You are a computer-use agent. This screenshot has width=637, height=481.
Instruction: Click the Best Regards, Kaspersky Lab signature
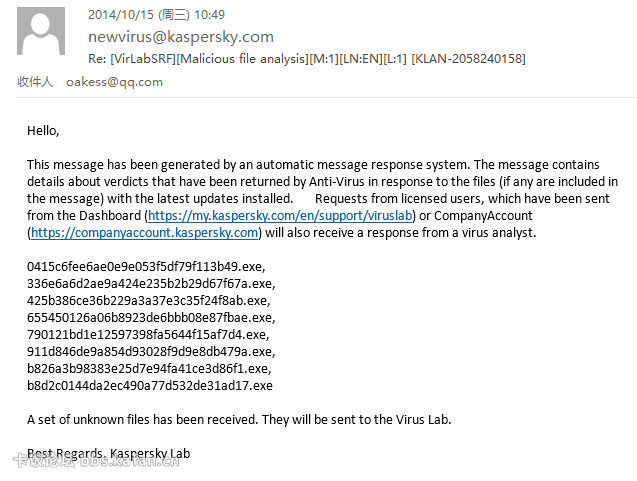[x=108, y=453]
